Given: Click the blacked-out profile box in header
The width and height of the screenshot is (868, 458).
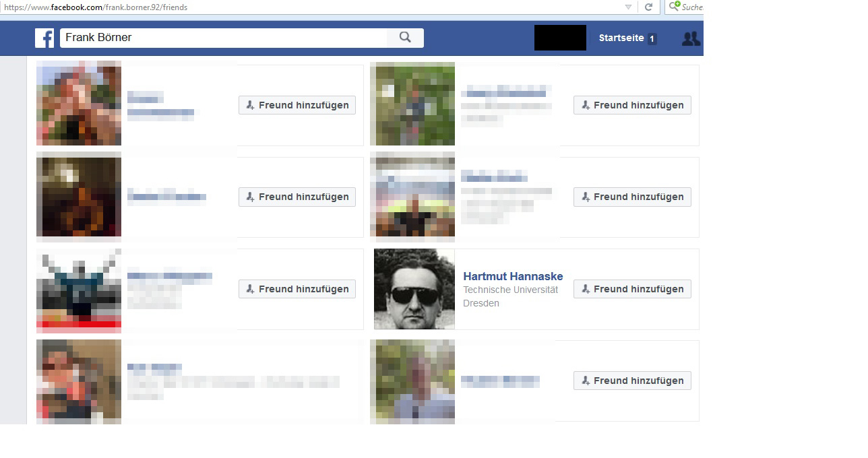Looking at the screenshot, I should point(559,38).
